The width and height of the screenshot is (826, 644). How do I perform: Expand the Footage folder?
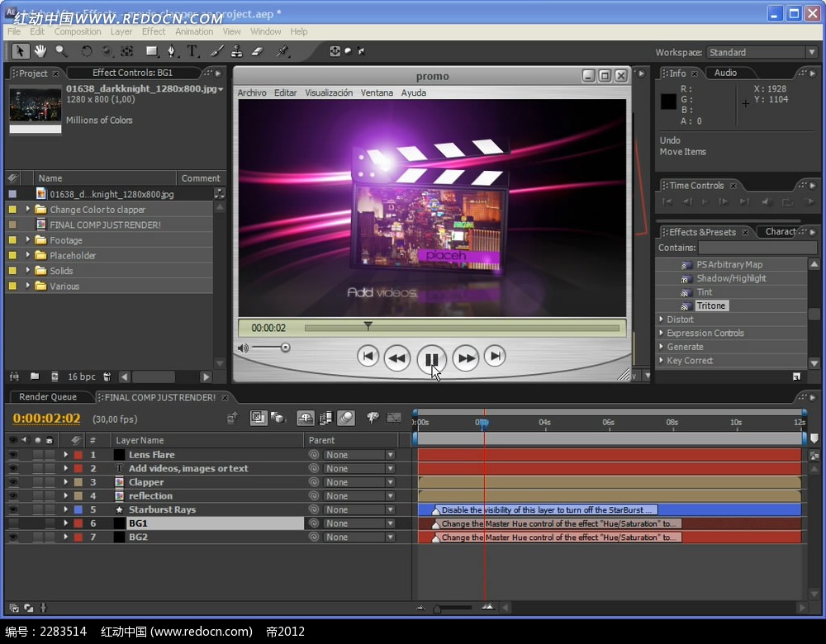point(28,239)
